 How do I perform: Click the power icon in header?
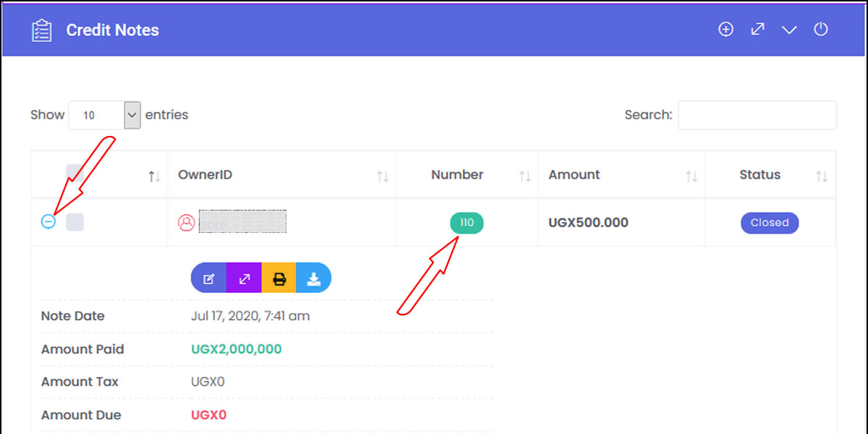click(x=821, y=30)
